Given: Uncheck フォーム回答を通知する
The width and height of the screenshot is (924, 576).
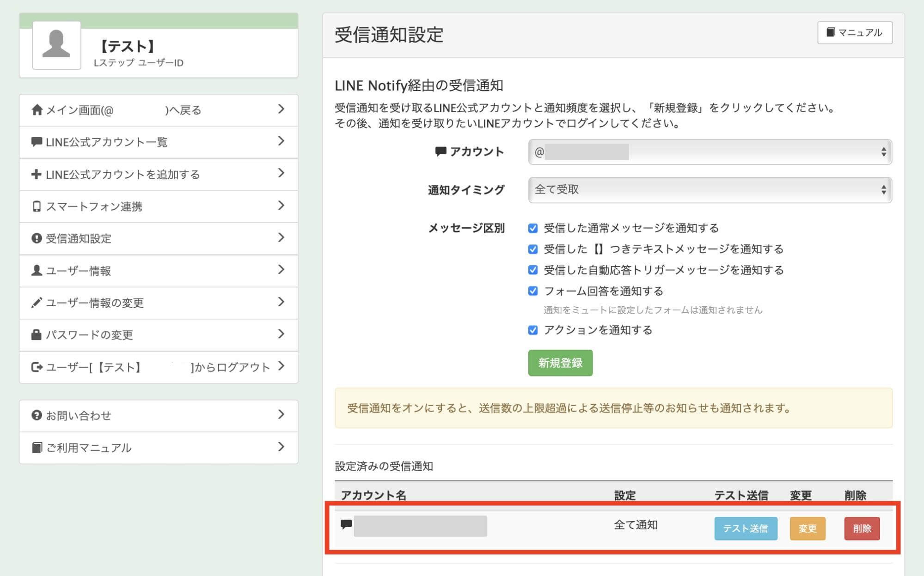Looking at the screenshot, I should pos(533,291).
